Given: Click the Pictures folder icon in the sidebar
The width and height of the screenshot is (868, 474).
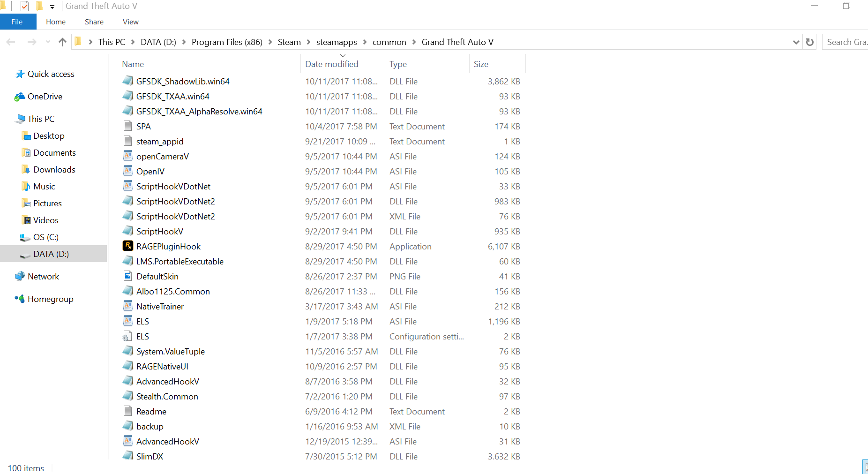Looking at the screenshot, I should pos(26,203).
